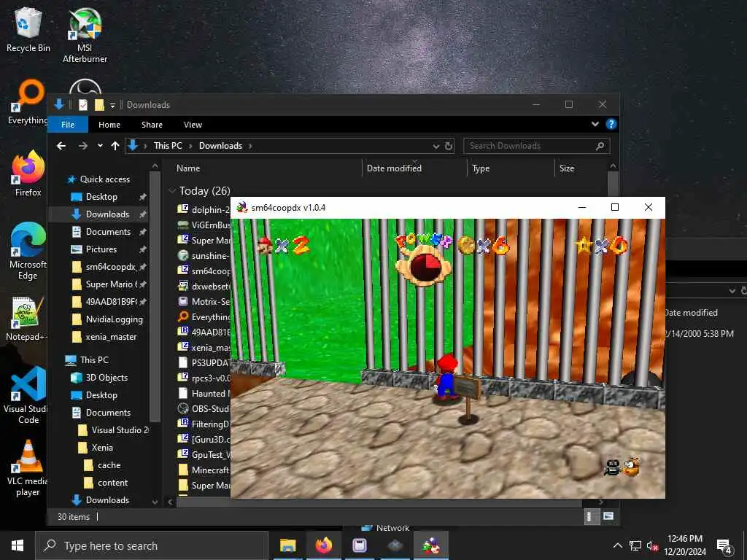Sort files by Date modified column
Image resolution: width=747 pixels, height=560 pixels.
click(394, 168)
